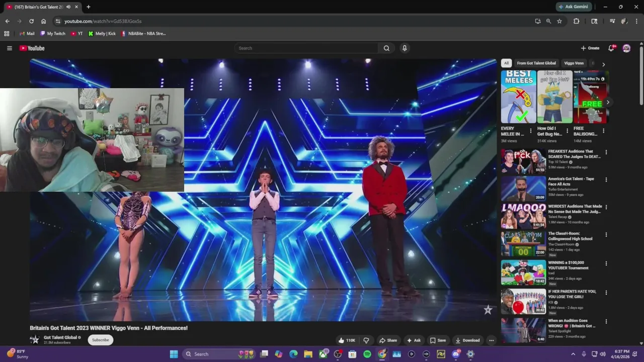Open Chrome media controls icon
This screenshot has height=362, width=644.
click(x=612, y=21)
